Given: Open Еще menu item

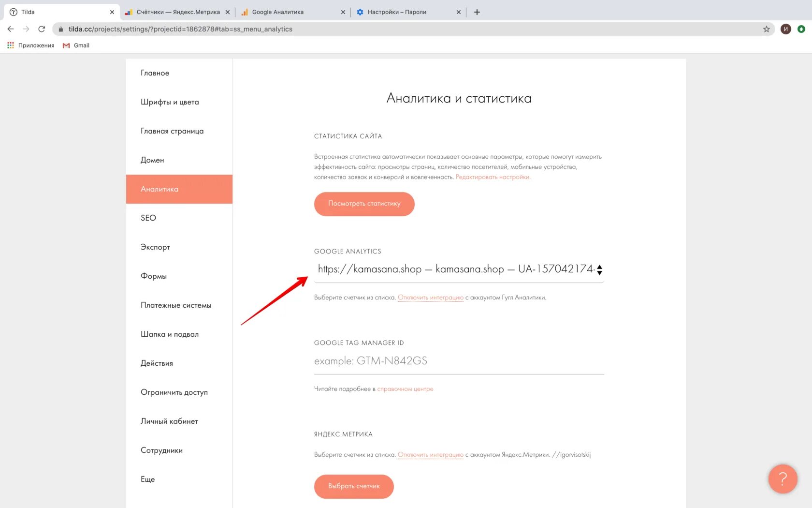Looking at the screenshot, I should (x=179, y=479).
